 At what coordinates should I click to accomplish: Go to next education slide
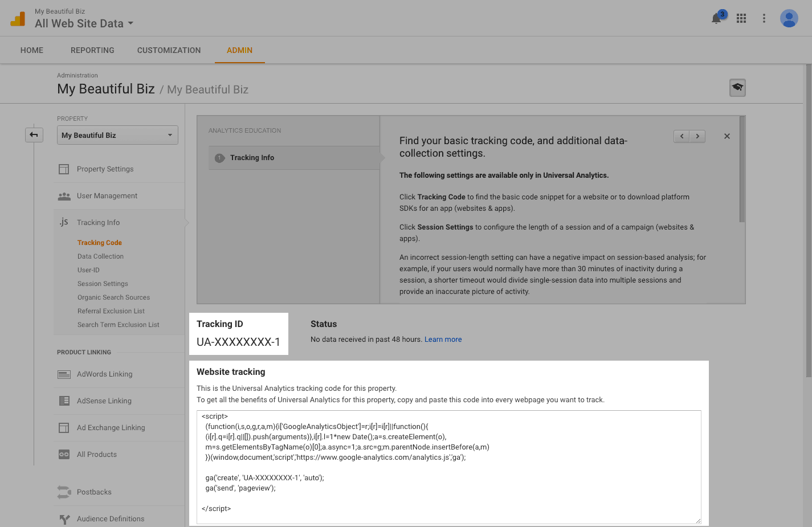(697, 136)
